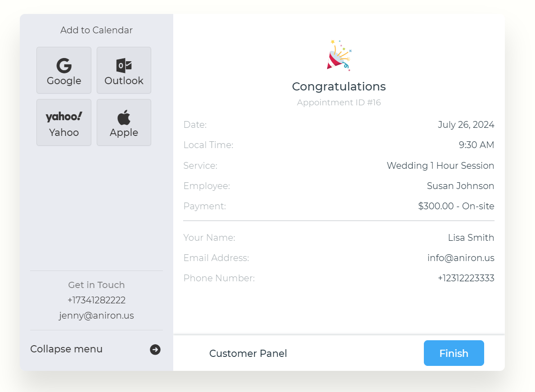Click the info@aniron.us email value
The image size is (535, 392).
click(x=461, y=258)
